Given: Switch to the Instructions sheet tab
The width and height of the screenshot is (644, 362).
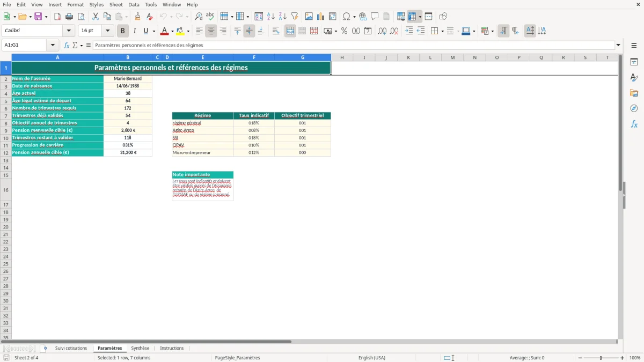Looking at the screenshot, I should [172, 349].
